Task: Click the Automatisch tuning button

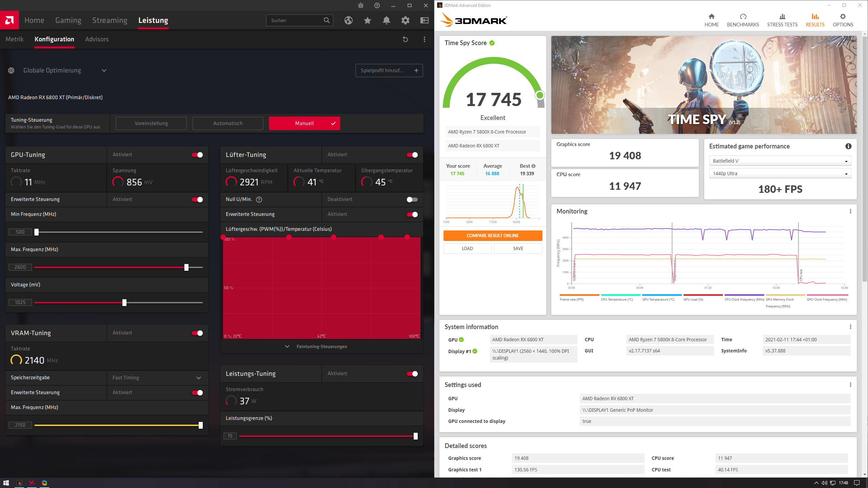Action: (228, 123)
